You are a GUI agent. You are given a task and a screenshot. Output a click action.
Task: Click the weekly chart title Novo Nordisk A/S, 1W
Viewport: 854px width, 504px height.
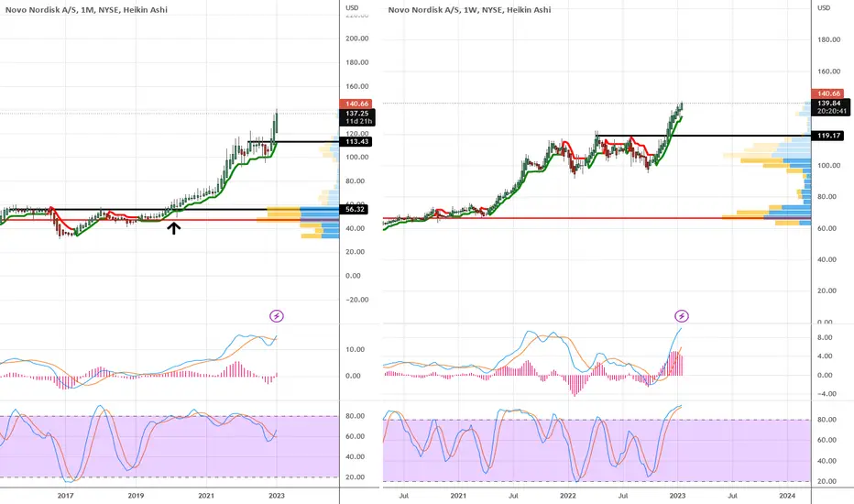click(x=469, y=10)
